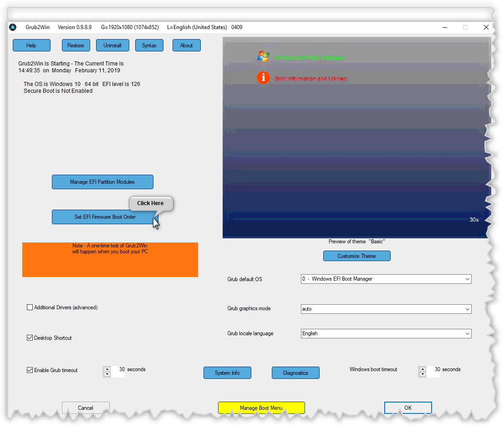Enable Additional Drivers (advanced) checkbox
504x428 pixels.
click(x=30, y=307)
